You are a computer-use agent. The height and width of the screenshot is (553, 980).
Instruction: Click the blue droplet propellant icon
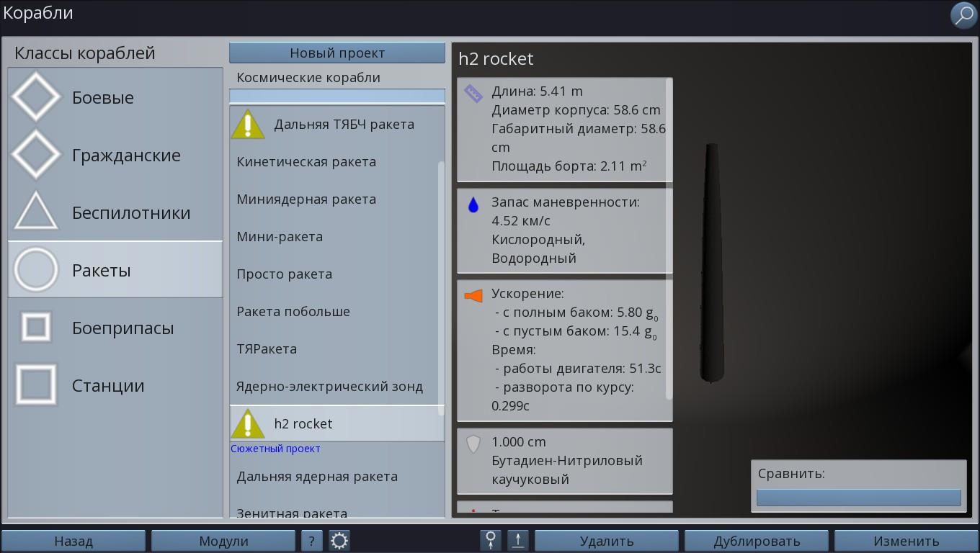pos(473,205)
